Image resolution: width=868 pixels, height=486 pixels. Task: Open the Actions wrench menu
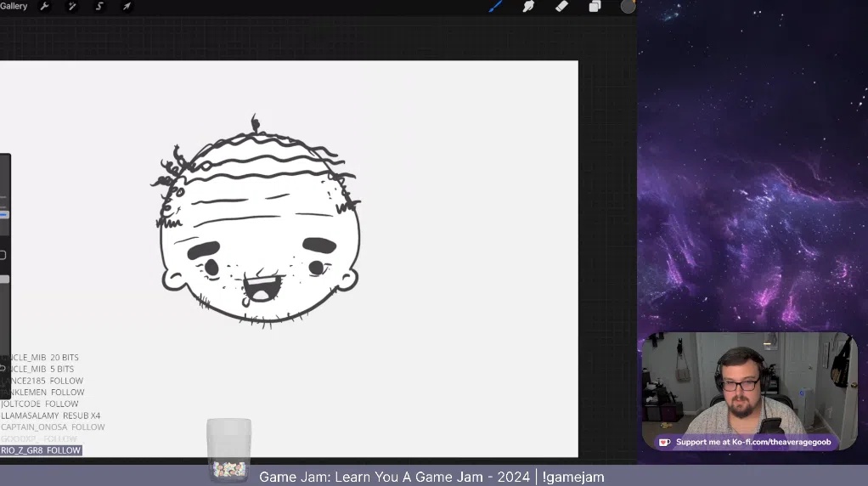(x=45, y=7)
